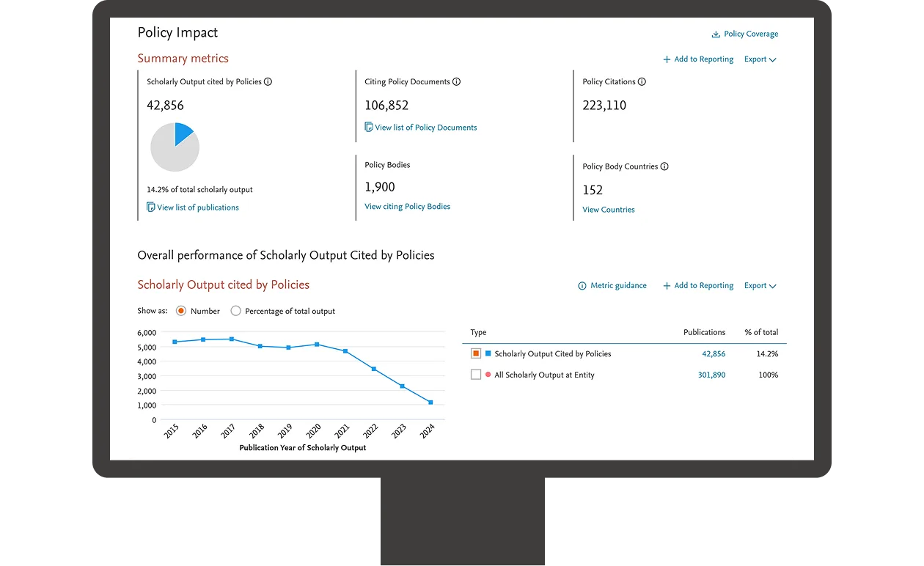Select Percentage of total output option
The width and height of the screenshot is (924, 566).
235,311
